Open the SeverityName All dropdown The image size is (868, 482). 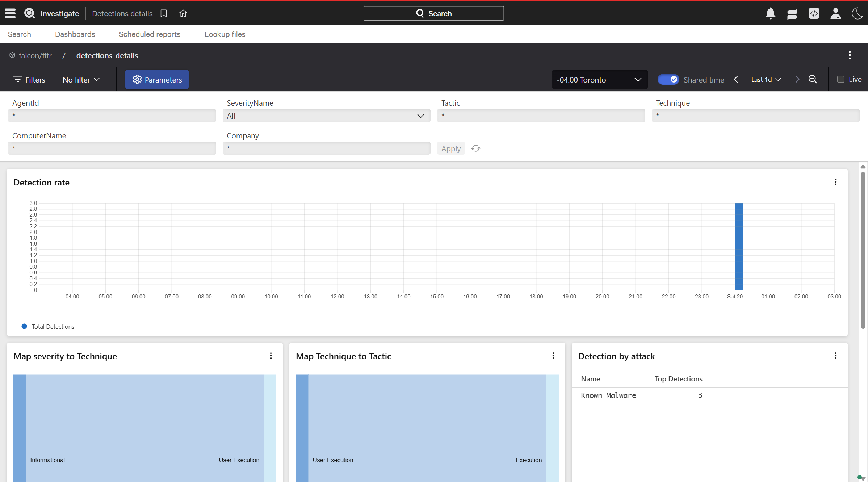(326, 116)
